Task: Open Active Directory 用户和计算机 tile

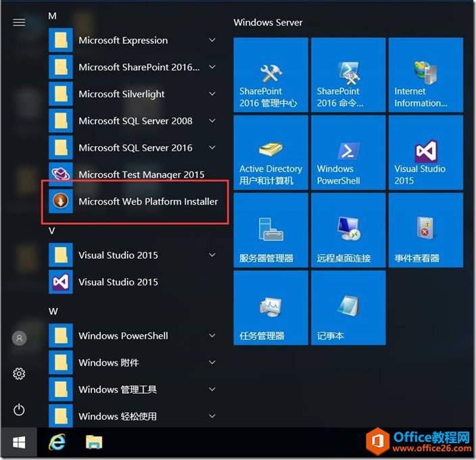Action: [270, 153]
